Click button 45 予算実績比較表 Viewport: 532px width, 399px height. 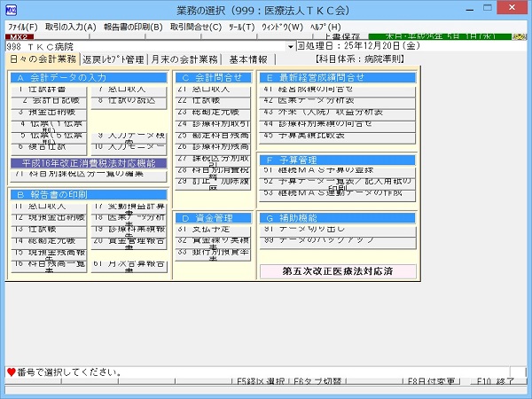click(x=338, y=138)
